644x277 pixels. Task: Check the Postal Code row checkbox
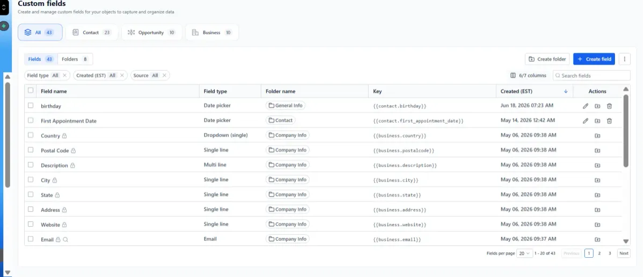coord(31,150)
